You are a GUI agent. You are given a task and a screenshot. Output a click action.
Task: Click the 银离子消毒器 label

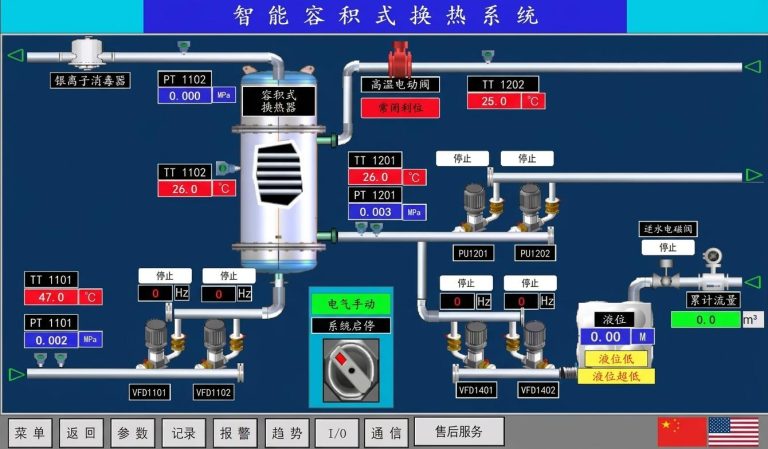[x=90, y=80]
